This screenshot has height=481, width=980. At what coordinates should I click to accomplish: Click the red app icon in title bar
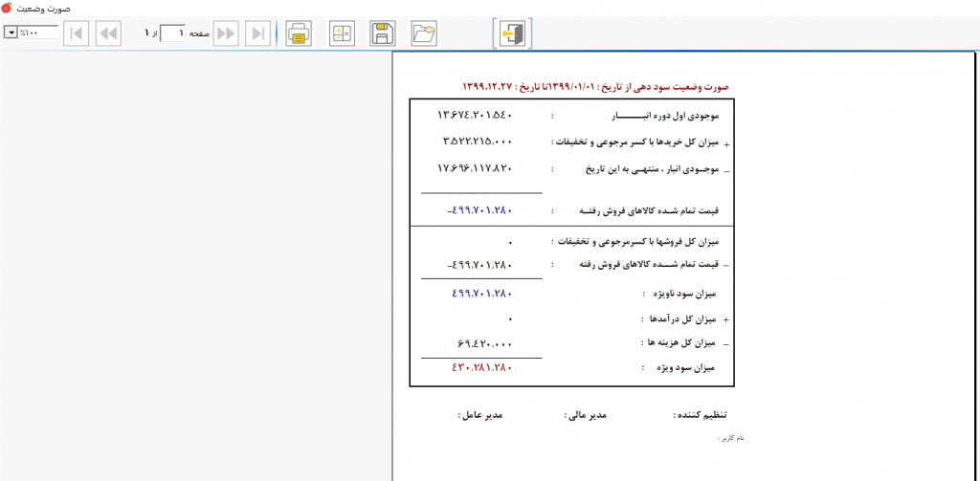point(7,8)
